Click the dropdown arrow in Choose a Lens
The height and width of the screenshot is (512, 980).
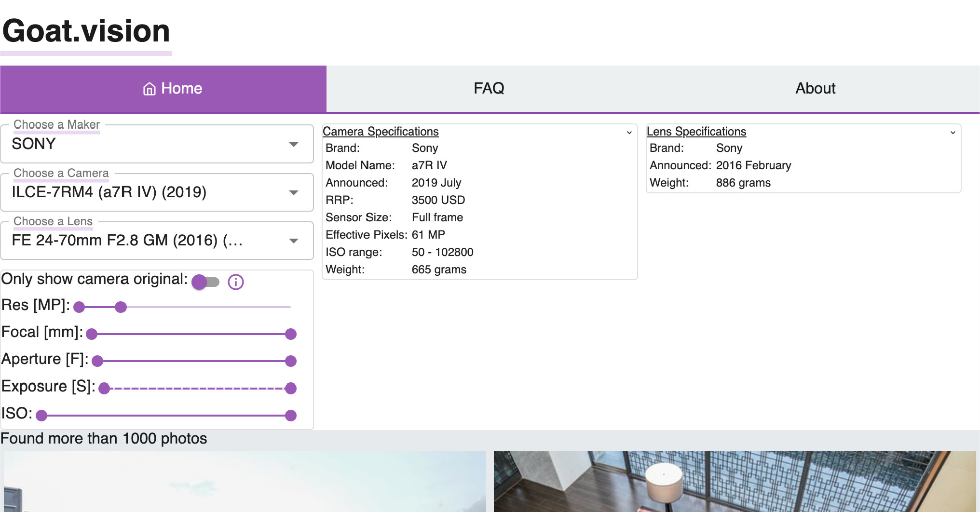294,241
